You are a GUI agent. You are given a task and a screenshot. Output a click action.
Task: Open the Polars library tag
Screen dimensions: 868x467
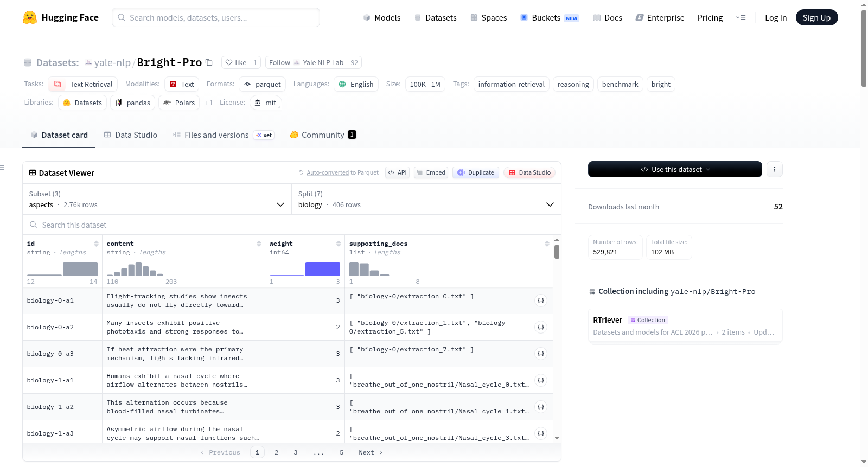[179, 103]
